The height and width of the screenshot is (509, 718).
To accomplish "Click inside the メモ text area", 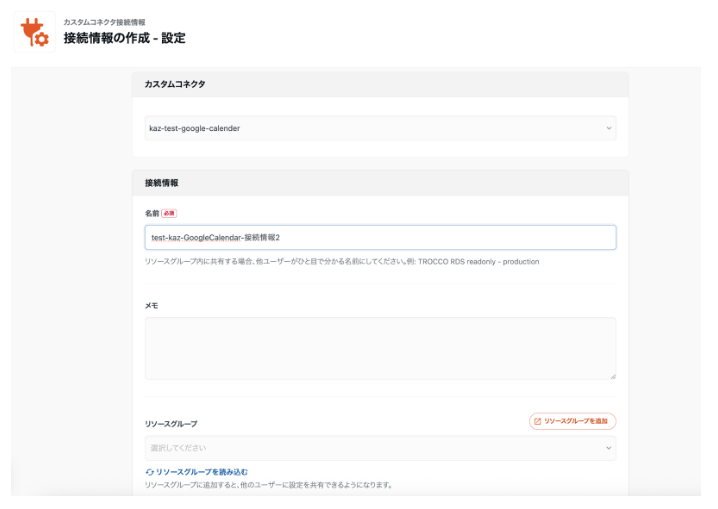I will (380, 348).
